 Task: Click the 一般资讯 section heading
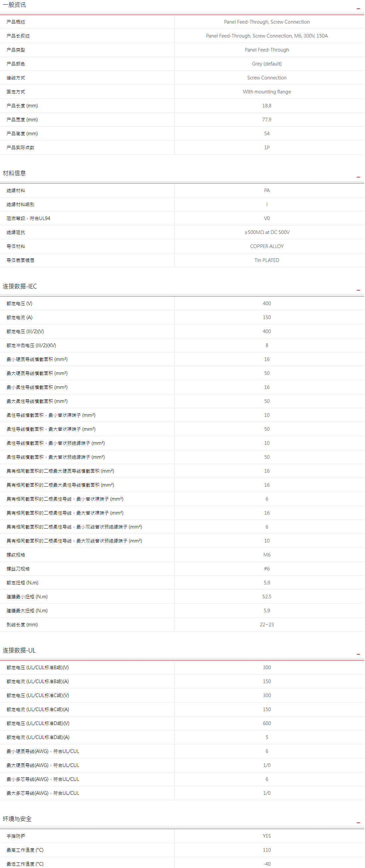[x=14, y=5]
